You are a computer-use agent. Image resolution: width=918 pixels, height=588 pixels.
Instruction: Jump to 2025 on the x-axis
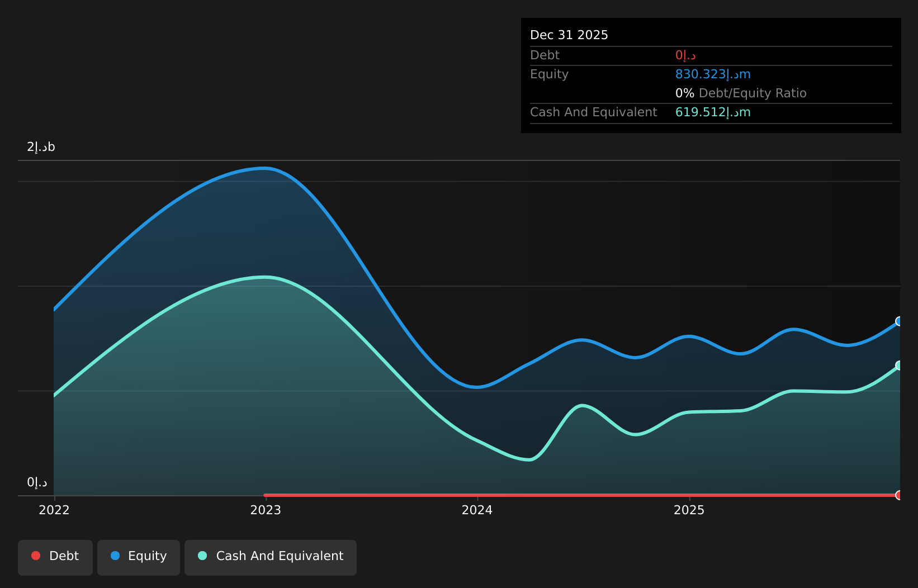coord(689,510)
